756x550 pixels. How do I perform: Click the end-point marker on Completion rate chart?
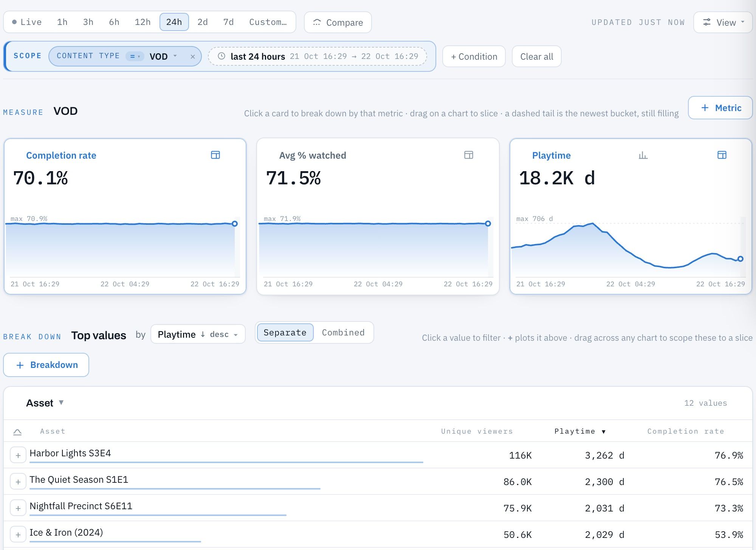(x=235, y=224)
